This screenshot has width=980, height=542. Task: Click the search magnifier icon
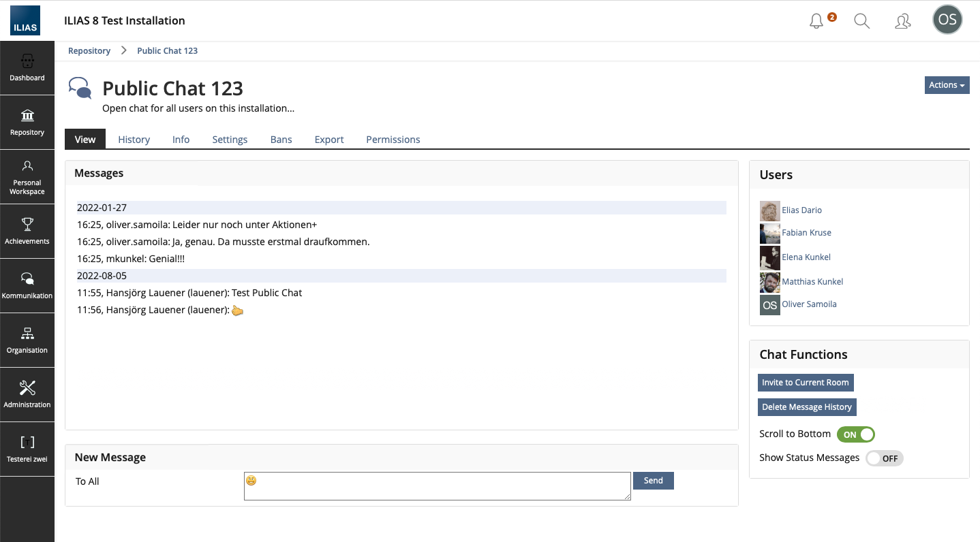click(861, 21)
